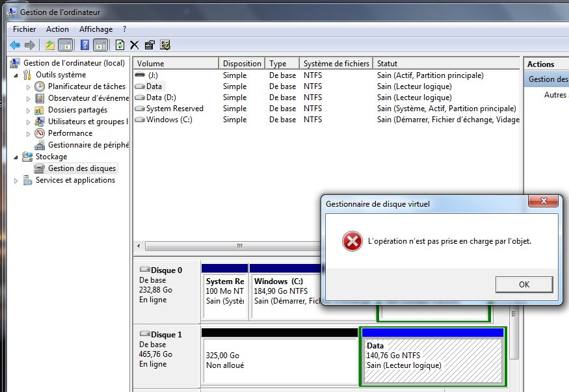
Task: Toggle the console tree pane toolbar icon
Action: [x=66, y=45]
